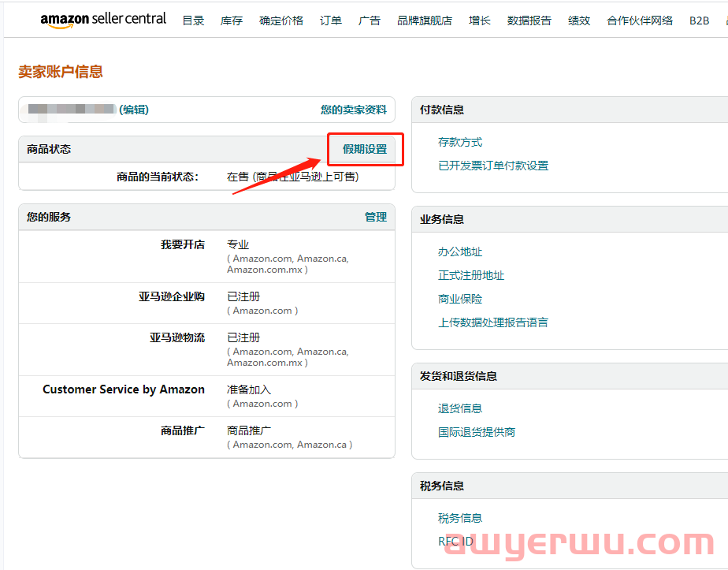Screen dimensions: 728x570
Task: Click the Amazon Seller Central logo
Action: tap(103, 20)
